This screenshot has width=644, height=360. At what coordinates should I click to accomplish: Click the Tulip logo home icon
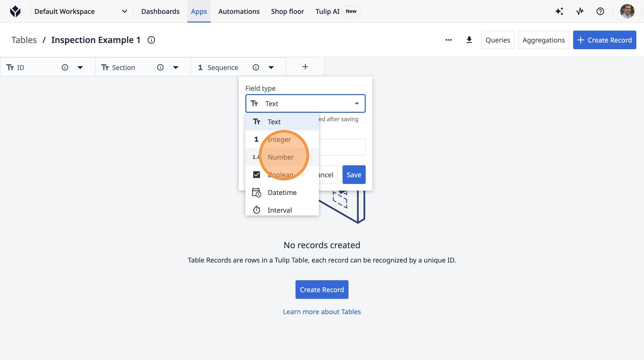[15, 11]
